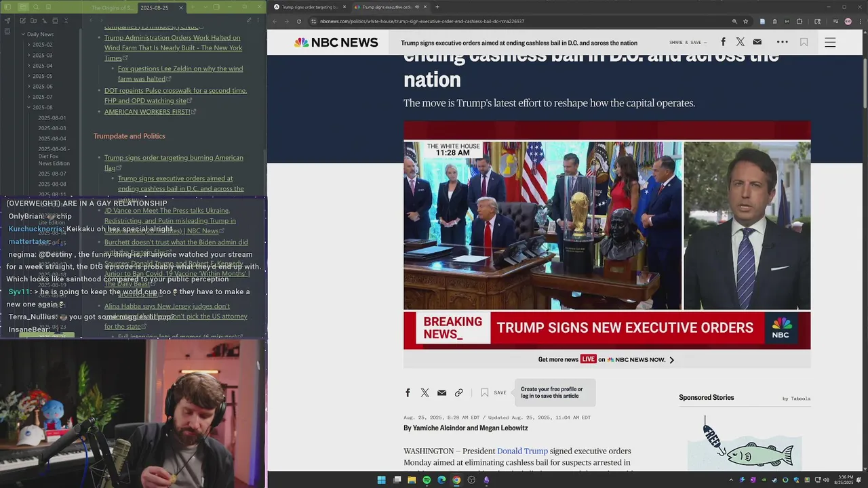Open Obsidian from the taskbar

click(486, 480)
